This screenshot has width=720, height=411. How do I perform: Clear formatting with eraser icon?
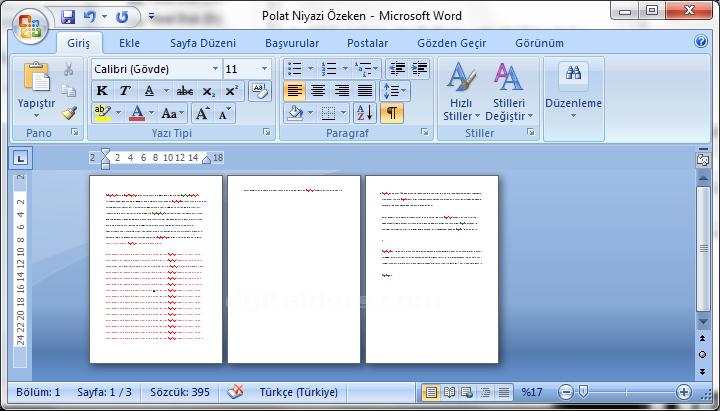[x=260, y=90]
